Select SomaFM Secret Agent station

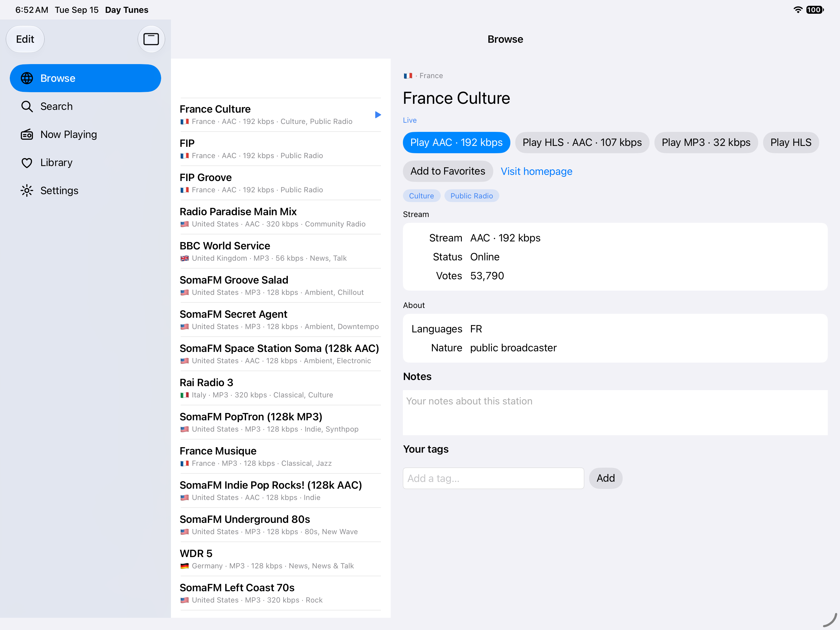coord(280,320)
